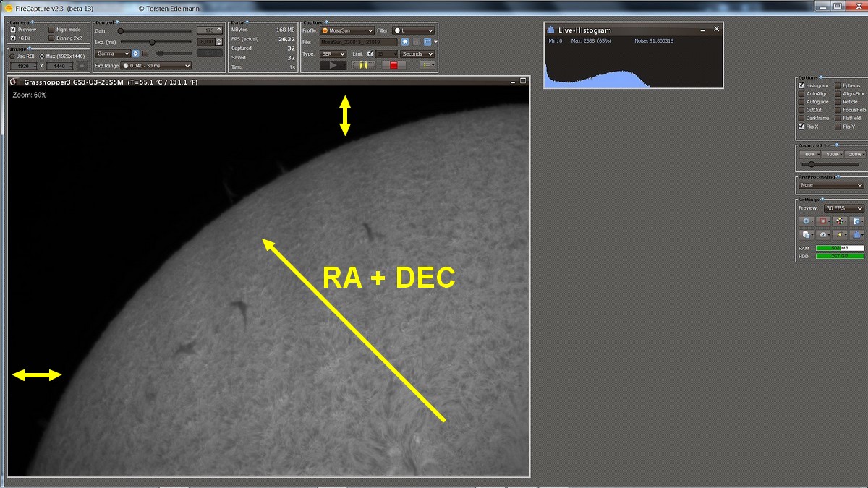The image size is (868, 488).
Task: Open the Gamma dropdown in Control
Action: tap(113, 53)
